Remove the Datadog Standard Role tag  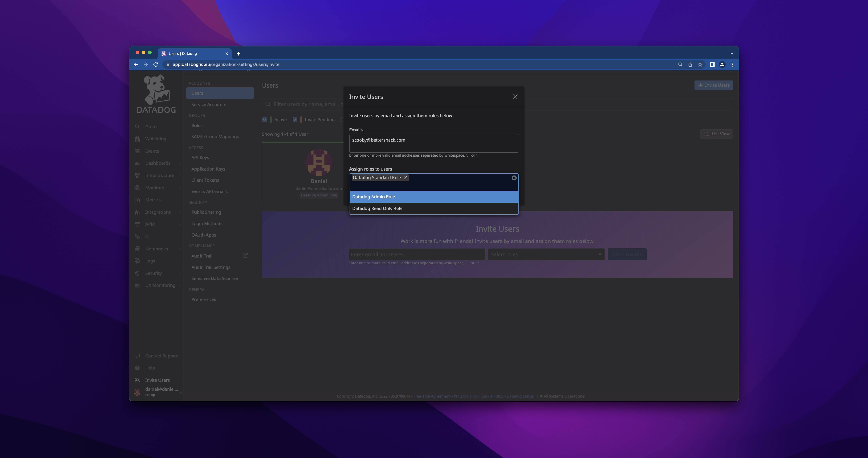click(405, 178)
